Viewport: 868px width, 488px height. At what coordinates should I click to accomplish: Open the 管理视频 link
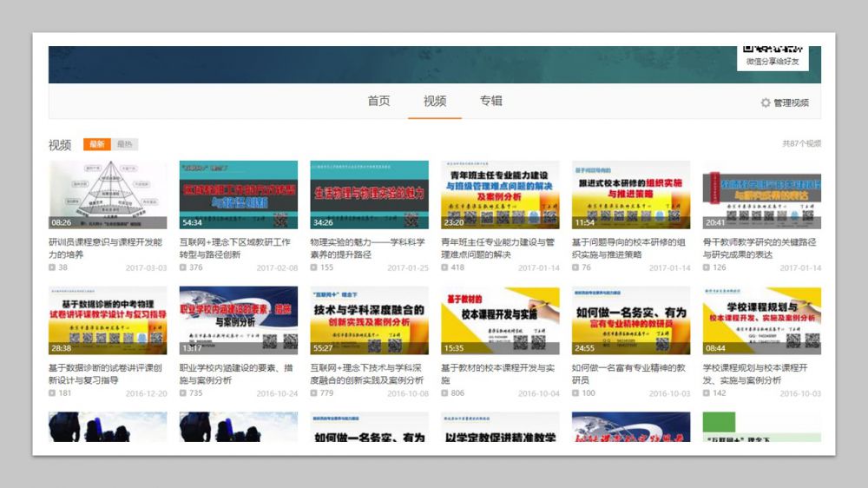click(791, 102)
